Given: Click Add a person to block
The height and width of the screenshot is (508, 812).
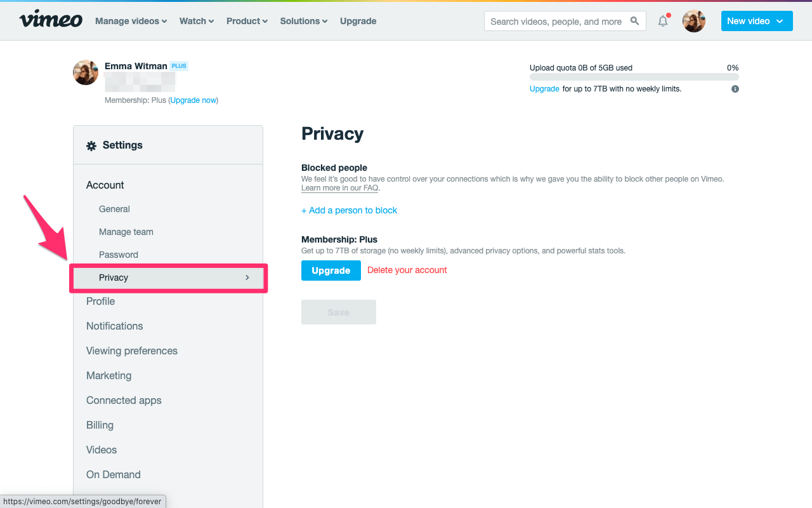Looking at the screenshot, I should pos(349,210).
